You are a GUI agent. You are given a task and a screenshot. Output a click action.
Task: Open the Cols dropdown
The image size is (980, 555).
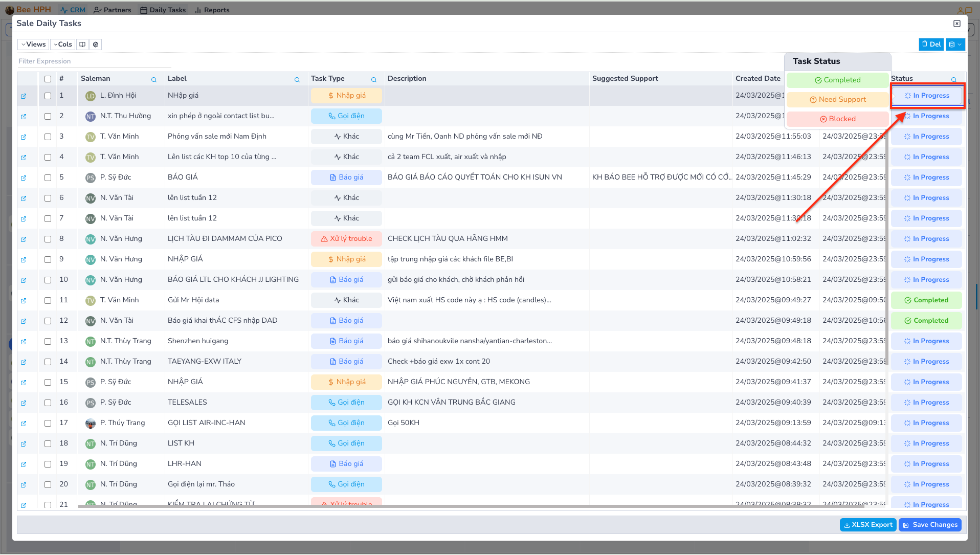pyautogui.click(x=62, y=45)
